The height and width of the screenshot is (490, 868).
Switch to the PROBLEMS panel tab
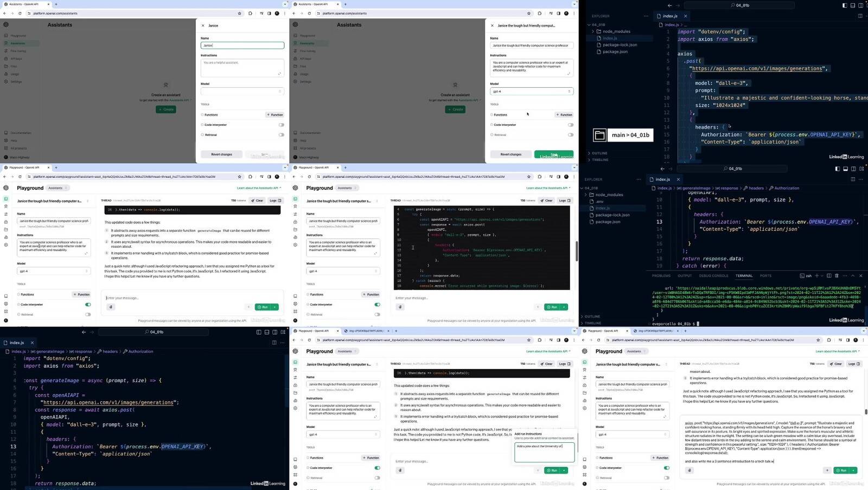coord(661,276)
